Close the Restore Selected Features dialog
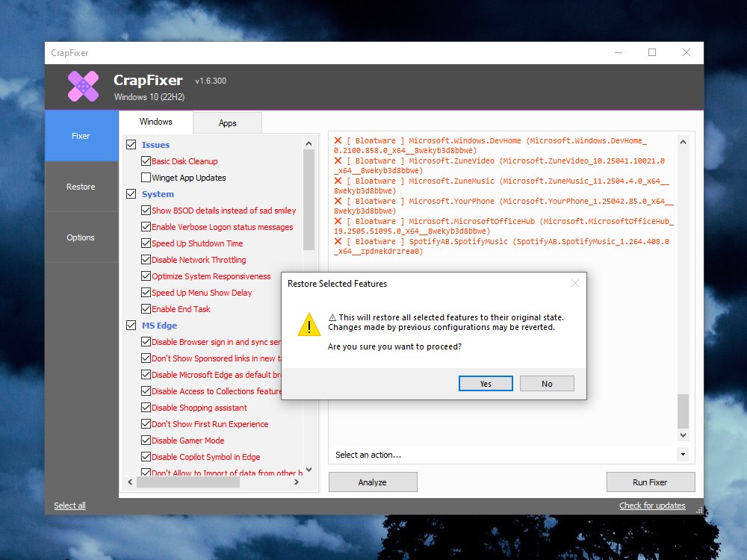Viewport: 747px width, 560px height. (575, 283)
